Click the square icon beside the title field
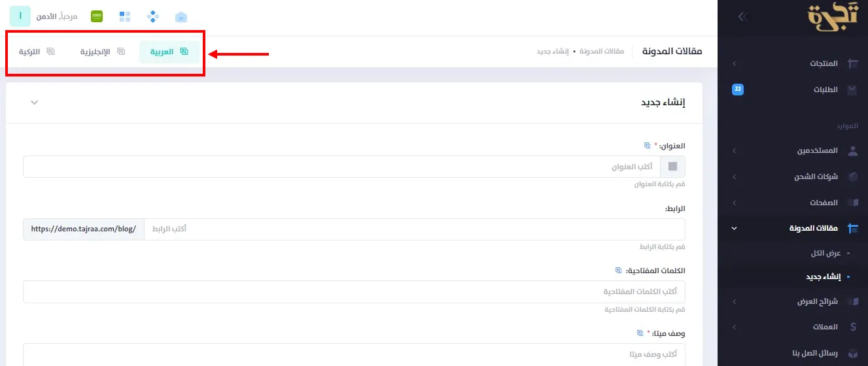Image resolution: width=868 pixels, height=366 pixels. 673,167
